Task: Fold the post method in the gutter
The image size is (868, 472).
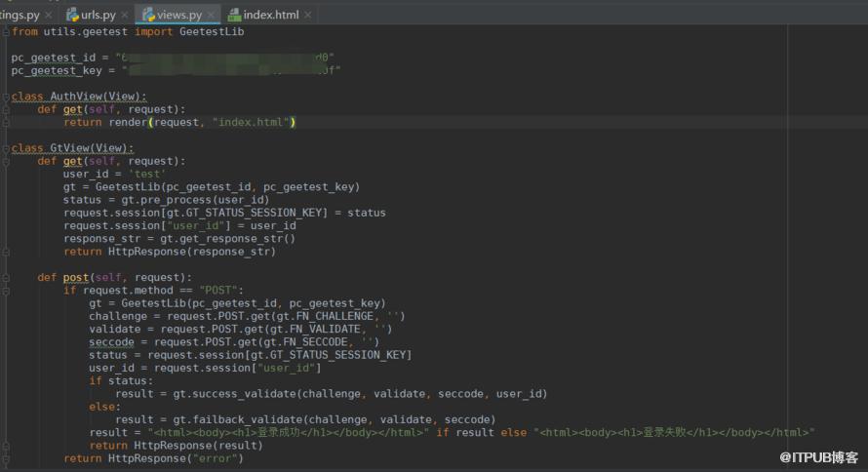Action: (x=6, y=278)
